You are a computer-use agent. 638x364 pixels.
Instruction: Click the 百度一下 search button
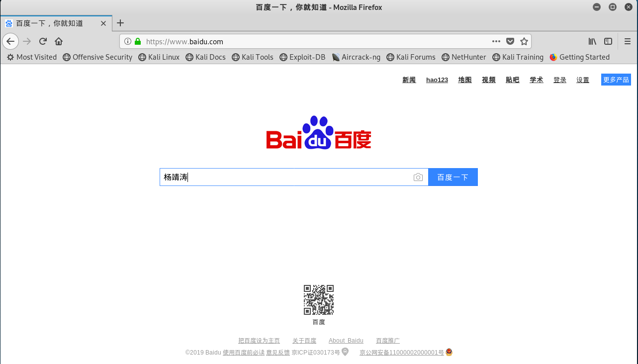453,177
